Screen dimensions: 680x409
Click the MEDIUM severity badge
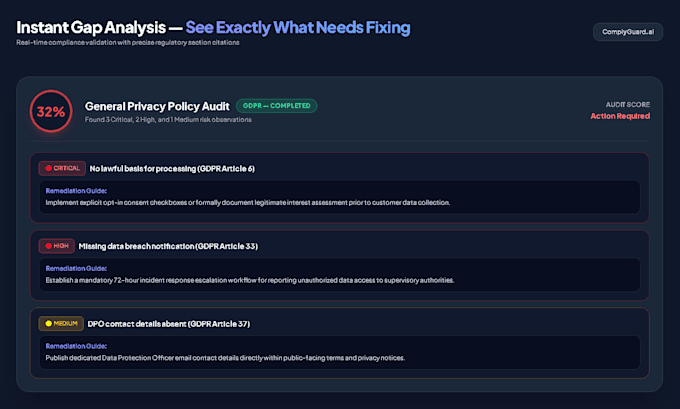[61, 324]
